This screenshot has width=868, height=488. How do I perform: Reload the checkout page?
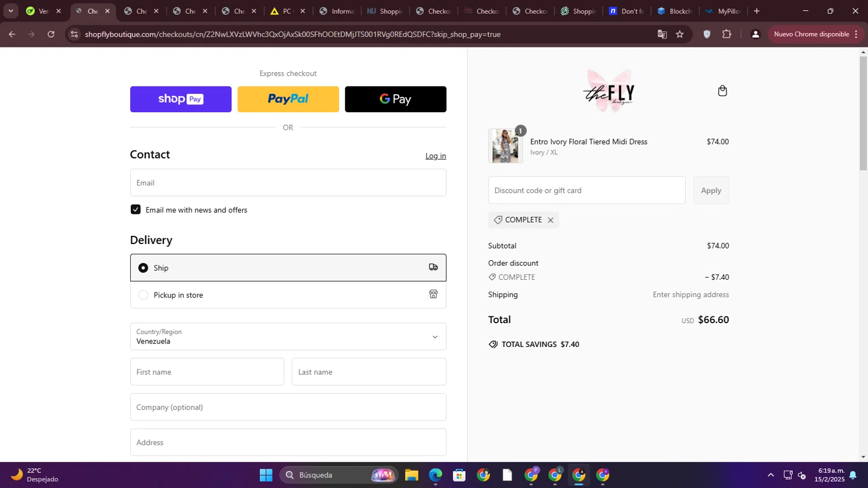(51, 34)
